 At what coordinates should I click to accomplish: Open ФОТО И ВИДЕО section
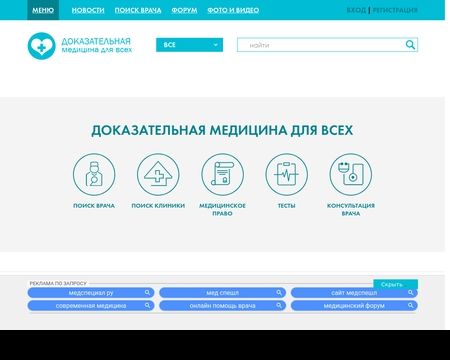coord(233,10)
